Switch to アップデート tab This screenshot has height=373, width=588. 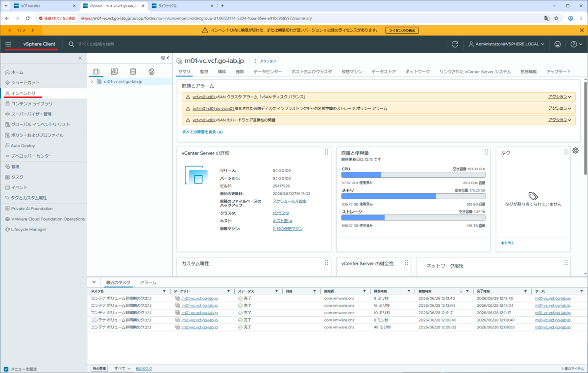click(559, 71)
